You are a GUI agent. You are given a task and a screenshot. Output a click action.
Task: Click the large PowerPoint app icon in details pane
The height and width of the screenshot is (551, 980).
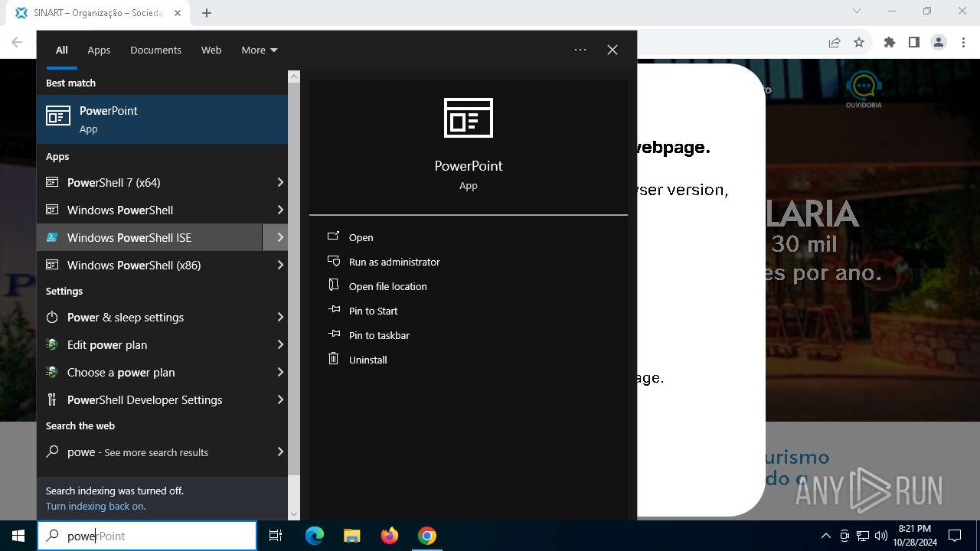coord(469,118)
